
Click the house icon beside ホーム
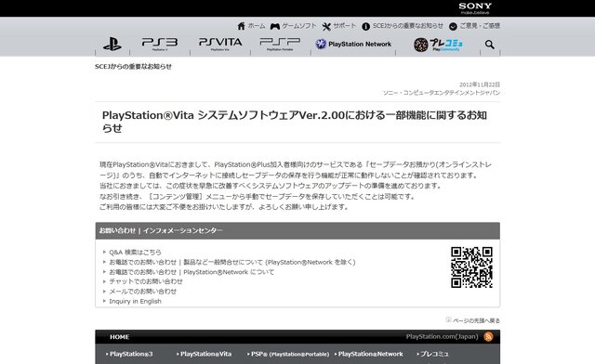coord(242,26)
